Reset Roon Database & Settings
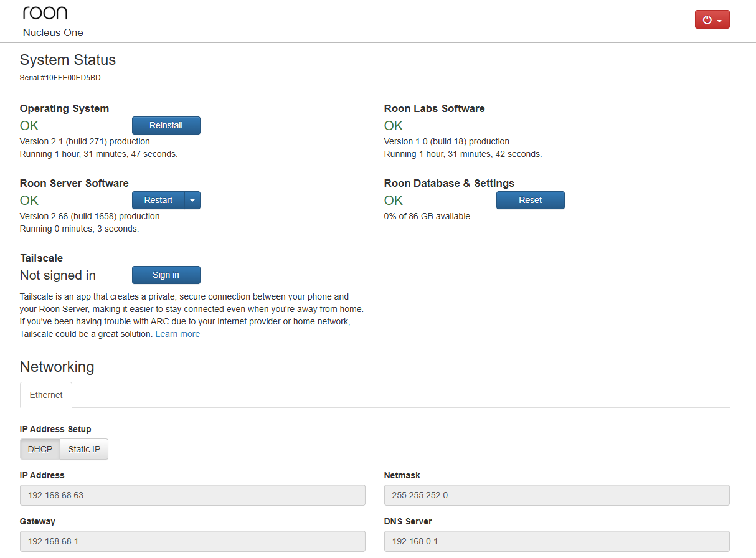Screen dimensions: 756x558 (x=531, y=200)
